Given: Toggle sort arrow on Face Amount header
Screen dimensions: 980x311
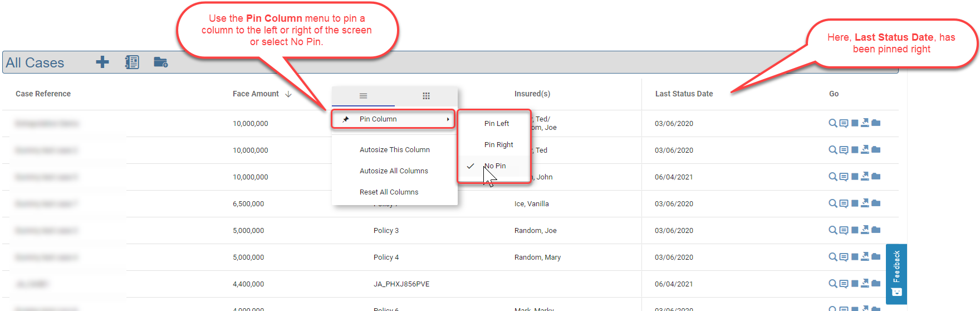Looking at the screenshot, I should [288, 94].
